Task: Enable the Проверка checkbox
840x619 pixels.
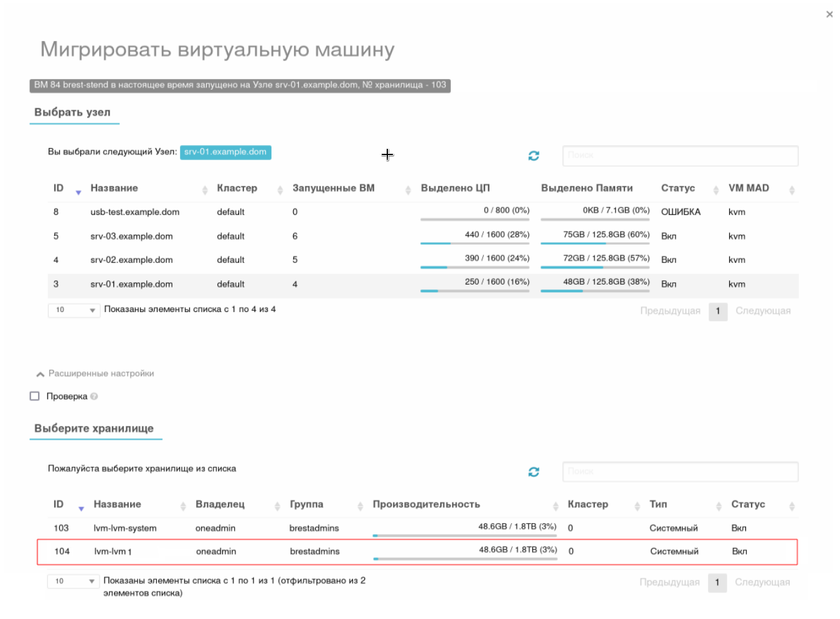Action: click(35, 396)
